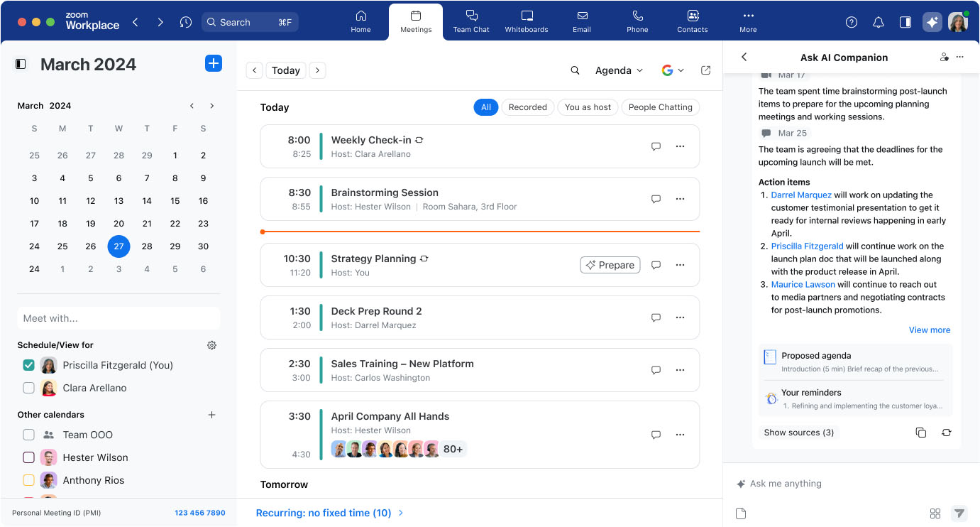980x527 pixels.
Task: Open Team Chat from the top navigation
Action: [470, 21]
